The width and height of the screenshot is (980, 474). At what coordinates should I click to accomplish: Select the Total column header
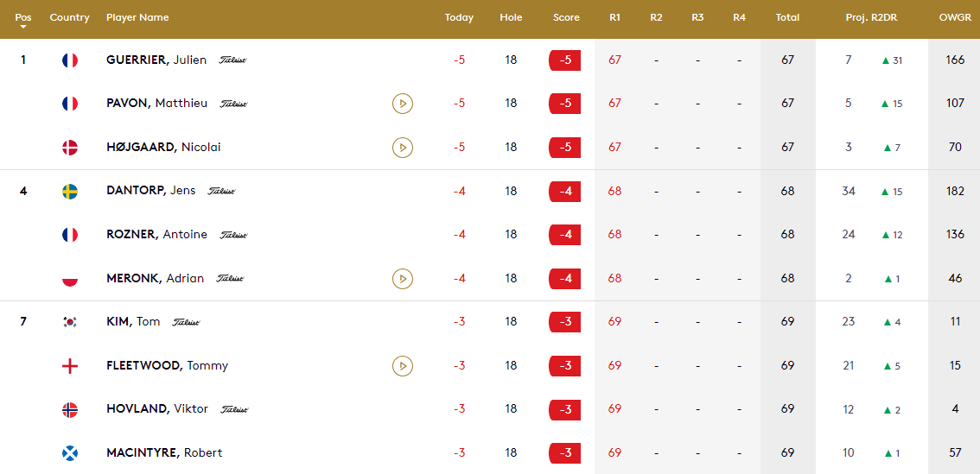[787, 17]
